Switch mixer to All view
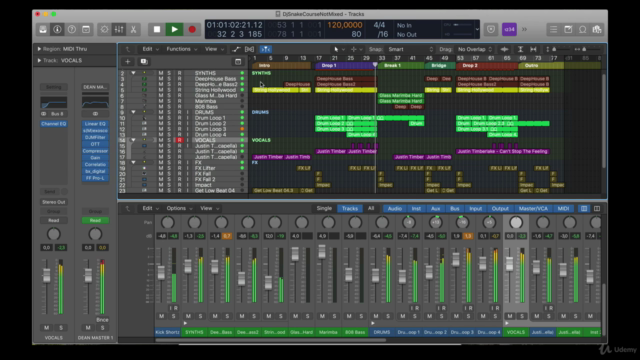Image resolution: width=640 pixels, height=360 pixels. [x=371, y=209]
